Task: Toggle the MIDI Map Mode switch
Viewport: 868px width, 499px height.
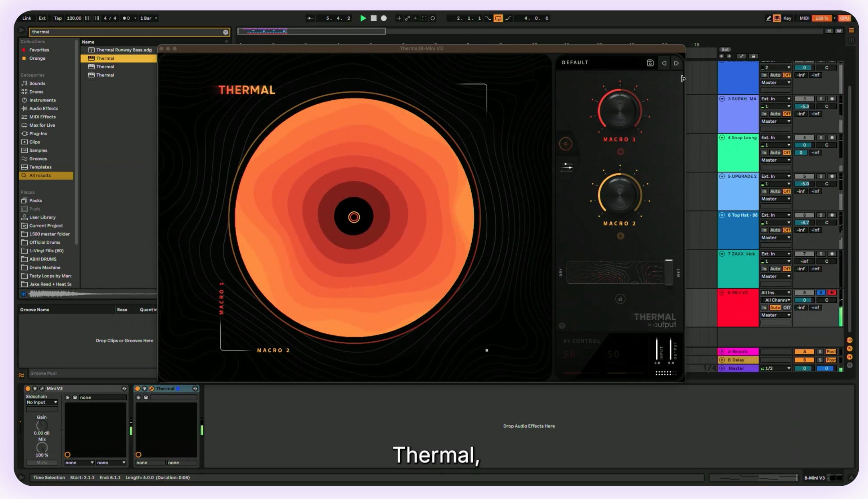Action: [804, 18]
